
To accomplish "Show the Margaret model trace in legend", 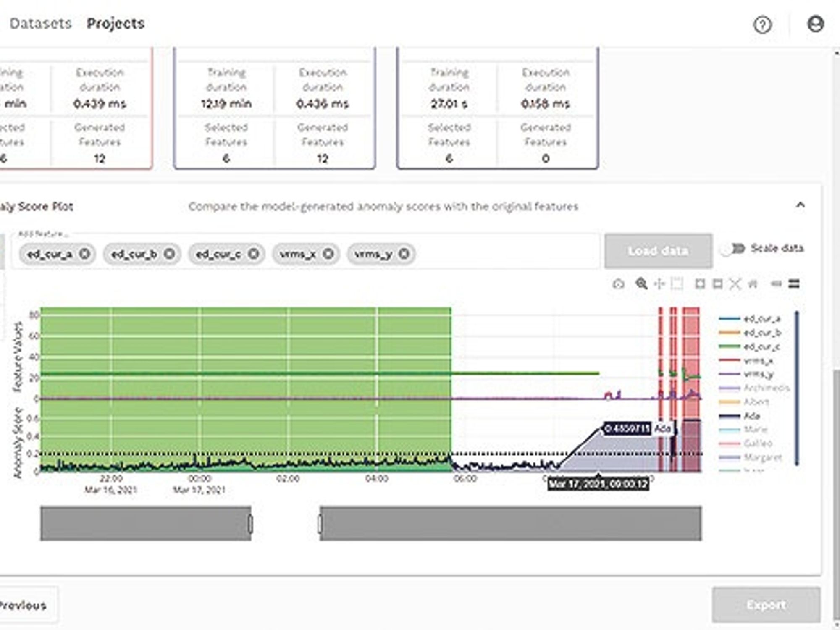I will click(751, 457).
